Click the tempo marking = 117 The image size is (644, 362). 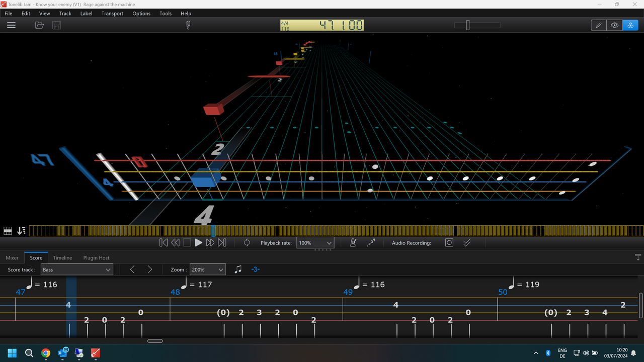197,284
